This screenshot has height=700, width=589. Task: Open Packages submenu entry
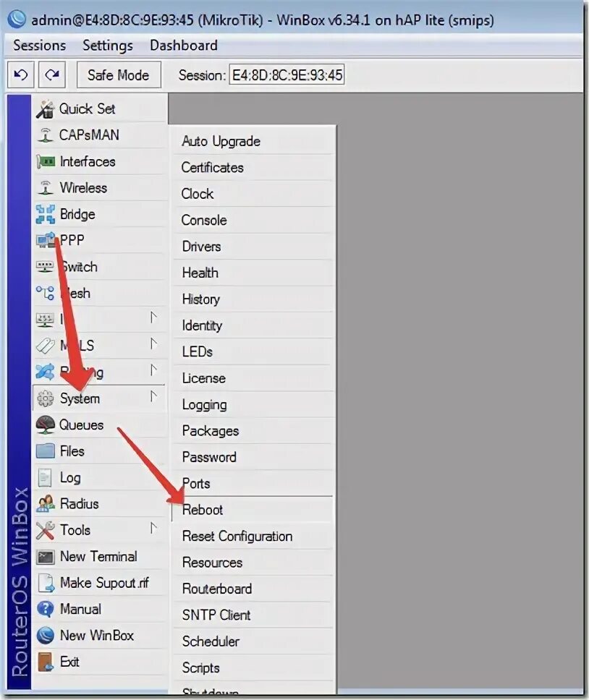point(253,431)
